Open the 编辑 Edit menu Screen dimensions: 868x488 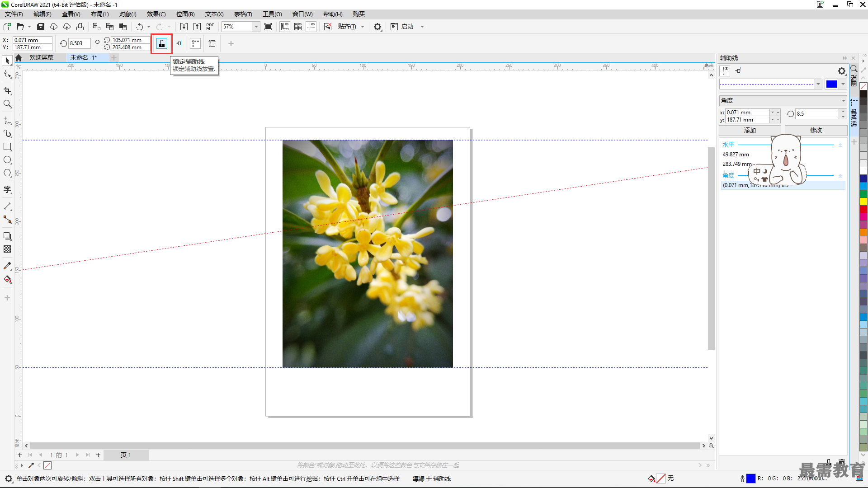42,14
